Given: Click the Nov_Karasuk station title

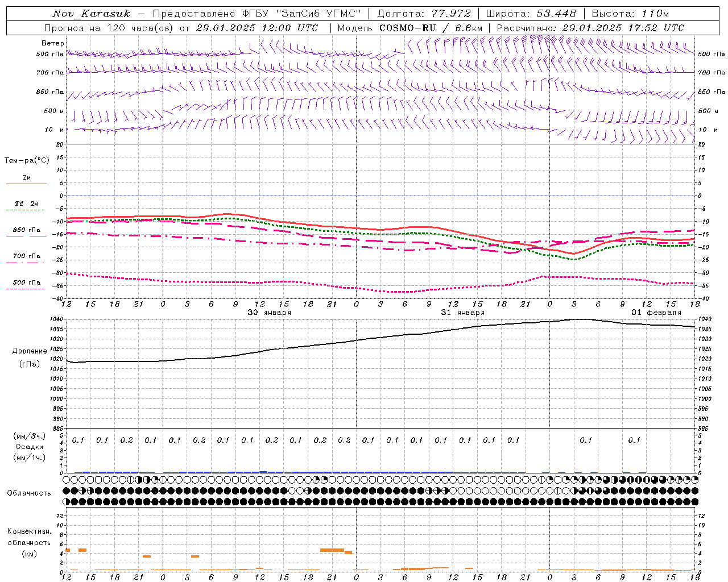Looking at the screenshot, I should click(x=91, y=14).
